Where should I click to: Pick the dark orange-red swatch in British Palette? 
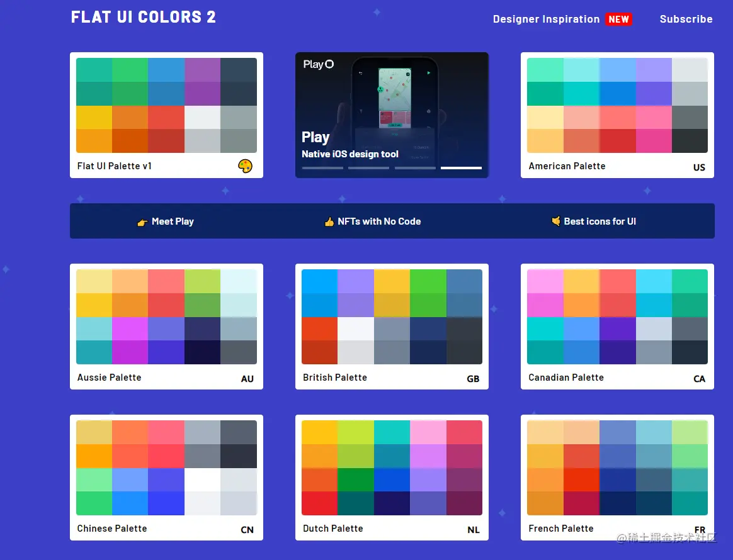(x=319, y=352)
